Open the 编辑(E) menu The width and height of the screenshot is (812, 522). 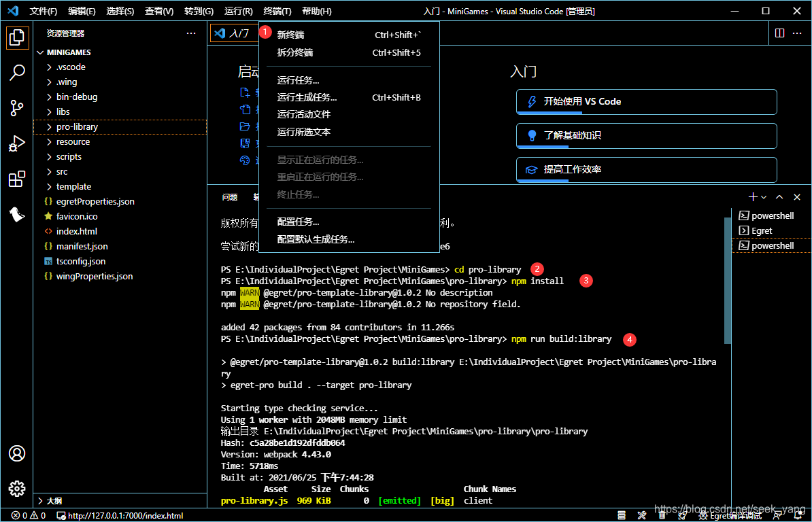[x=82, y=11]
